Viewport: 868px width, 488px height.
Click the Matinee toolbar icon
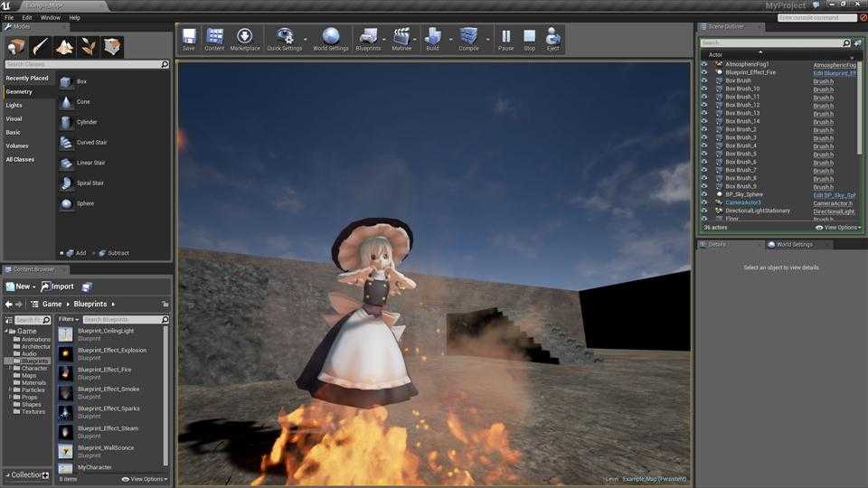(401, 39)
